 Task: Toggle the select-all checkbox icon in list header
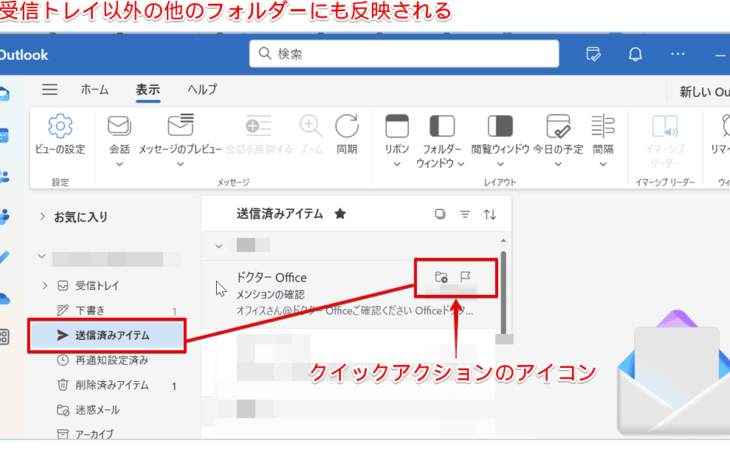pos(440,214)
